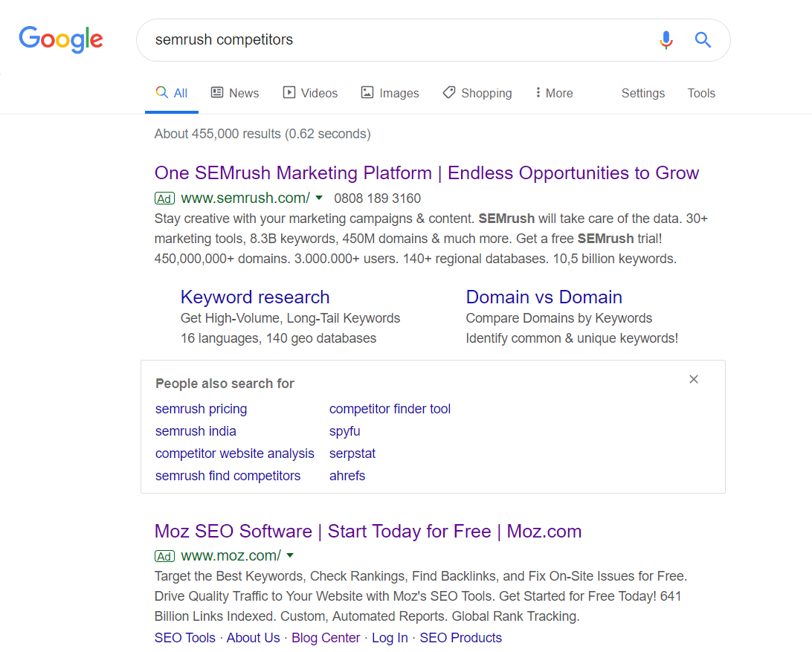The image size is (812, 652).
Task: Switch to the News tab
Action: tap(235, 93)
